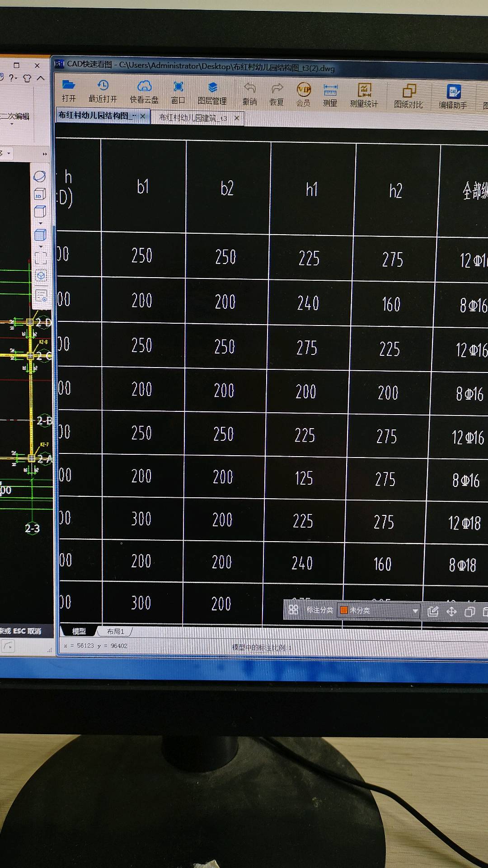Click the b2 column header
The height and width of the screenshot is (868, 488).
(x=227, y=188)
